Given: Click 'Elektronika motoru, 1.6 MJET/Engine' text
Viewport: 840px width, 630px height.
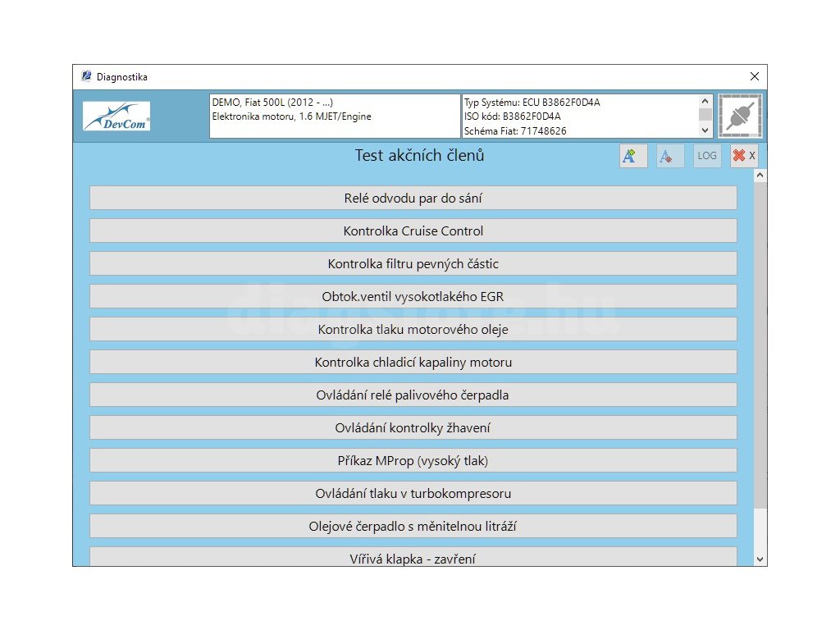Looking at the screenshot, I should tap(291, 116).
